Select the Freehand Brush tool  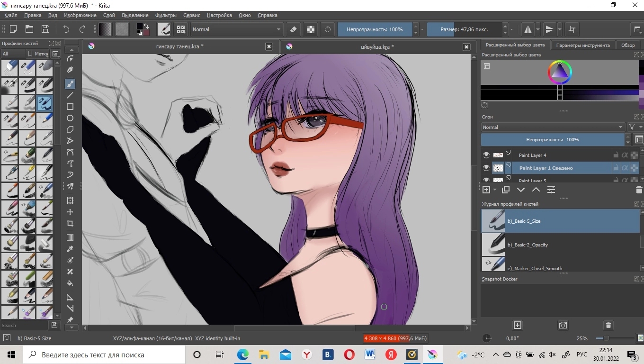pos(70,84)
